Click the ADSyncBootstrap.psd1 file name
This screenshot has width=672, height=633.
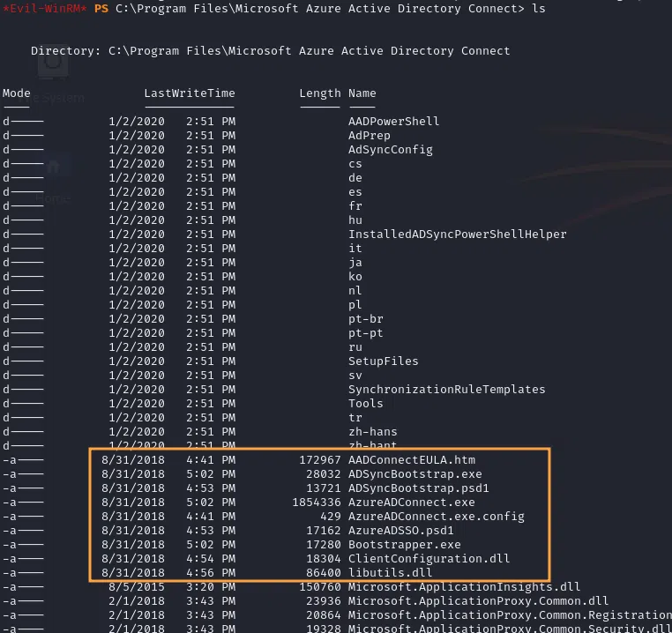[x=419, y=488]
